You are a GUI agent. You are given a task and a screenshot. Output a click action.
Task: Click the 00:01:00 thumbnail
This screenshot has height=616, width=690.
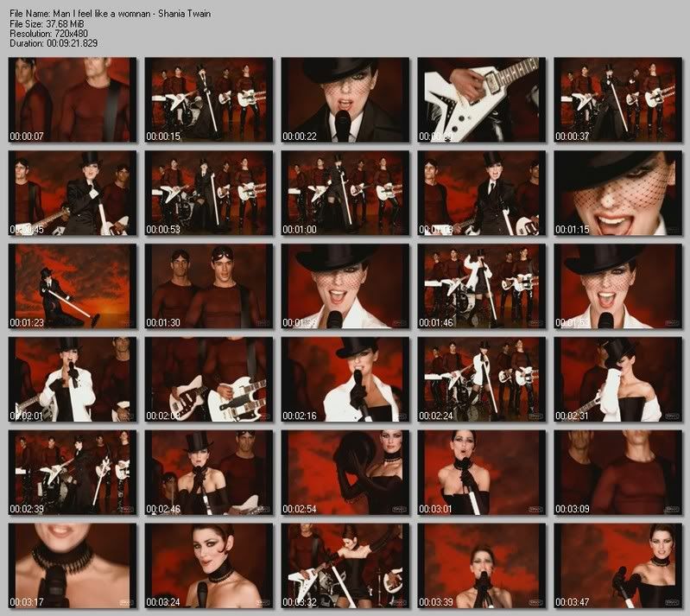(345, 194)
